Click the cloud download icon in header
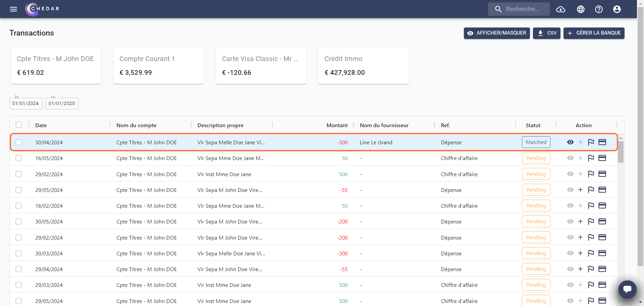Screen dimensions: 644x306 (560, 9)
